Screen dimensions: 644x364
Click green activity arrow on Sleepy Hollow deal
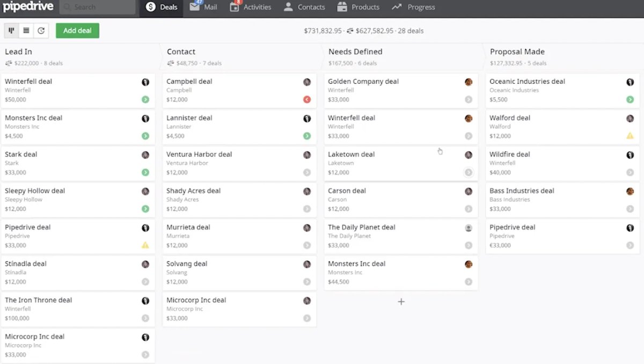(x=145, y=209)
